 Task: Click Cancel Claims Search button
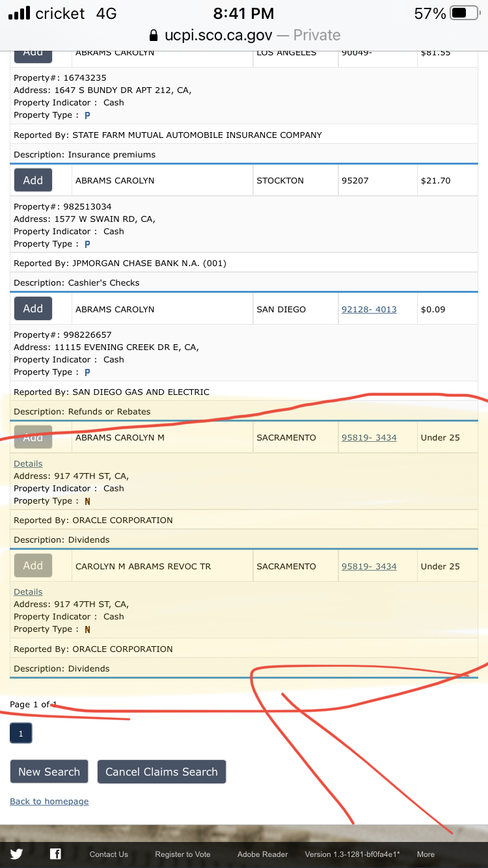[161, 772]
